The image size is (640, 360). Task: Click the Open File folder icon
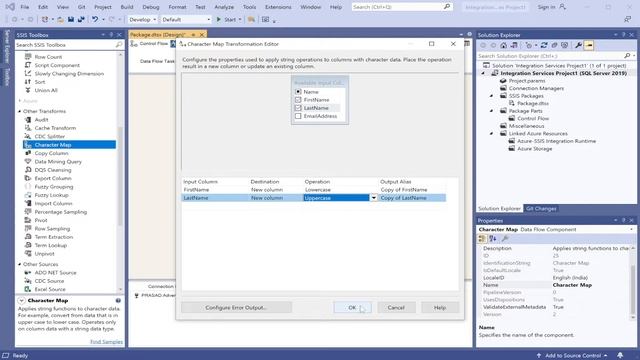point(60,19)
